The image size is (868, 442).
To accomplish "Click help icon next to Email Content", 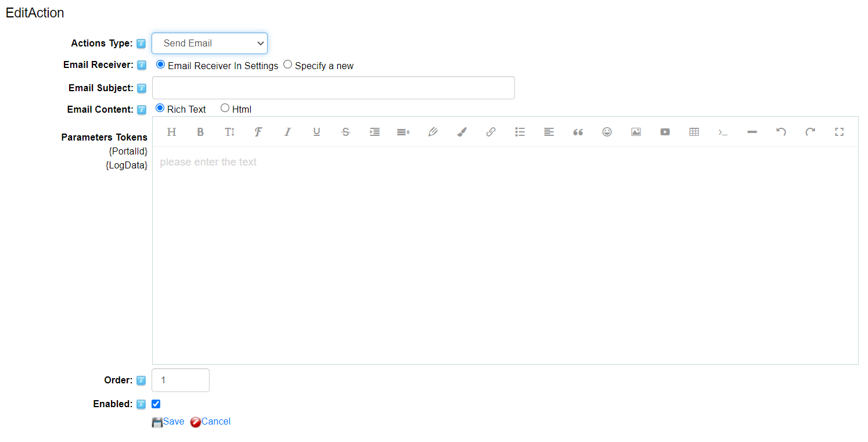I will coord(141,110).
